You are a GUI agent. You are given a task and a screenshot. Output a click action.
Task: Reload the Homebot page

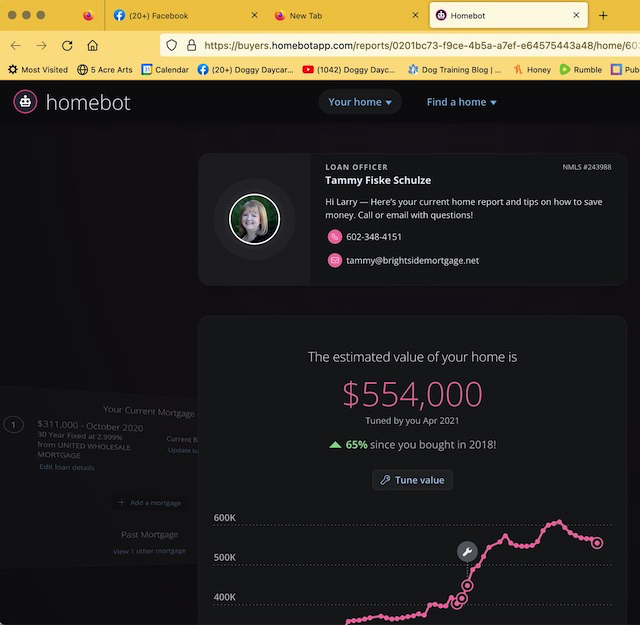coord(67,45)
